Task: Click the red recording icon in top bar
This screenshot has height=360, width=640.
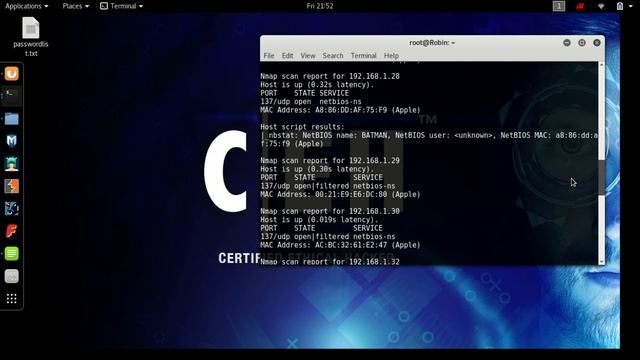Action: (580, 6)
